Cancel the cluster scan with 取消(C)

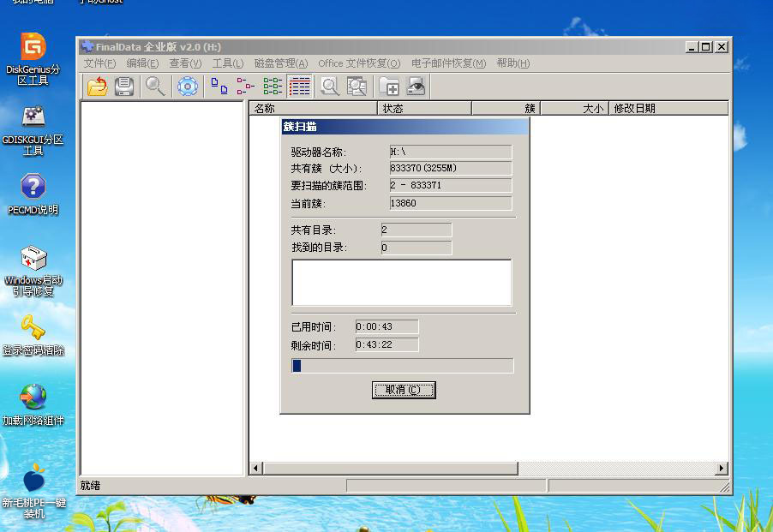[404, 390]
